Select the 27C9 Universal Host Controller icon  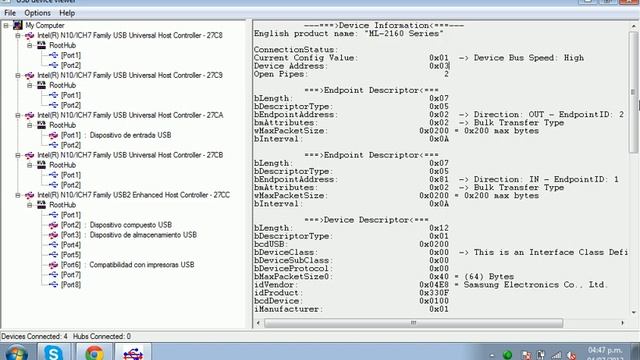pyautogui.click(x=29, y=76)
